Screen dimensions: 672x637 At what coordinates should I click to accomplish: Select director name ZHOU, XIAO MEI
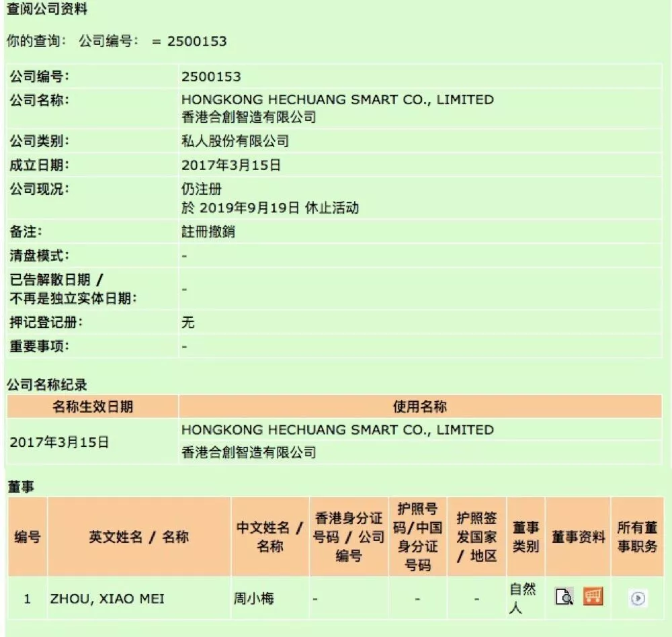point(107,599)
